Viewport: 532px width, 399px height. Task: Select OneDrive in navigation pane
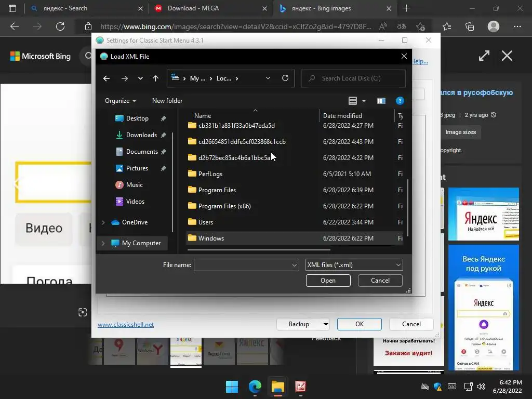point(135,222)
